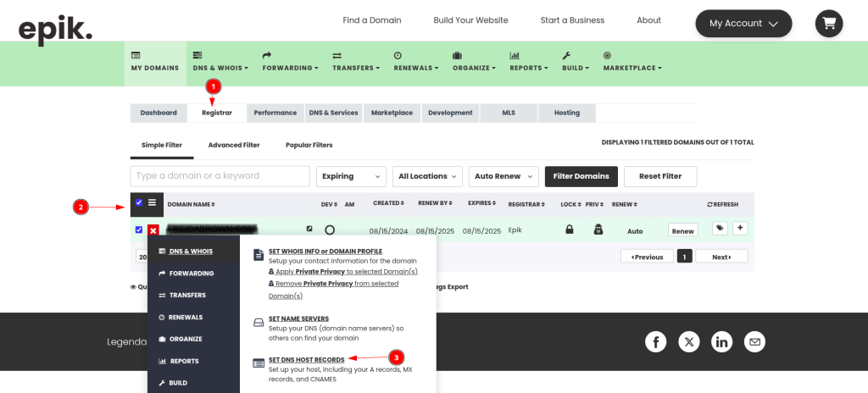Switch to the Marketplace sub-tab

pos(392,113)
